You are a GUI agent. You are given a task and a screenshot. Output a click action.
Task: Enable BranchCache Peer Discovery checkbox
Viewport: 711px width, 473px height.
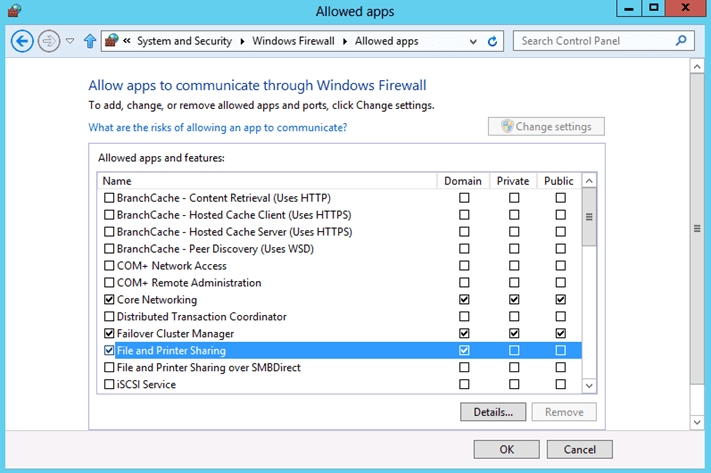[109, 249]
